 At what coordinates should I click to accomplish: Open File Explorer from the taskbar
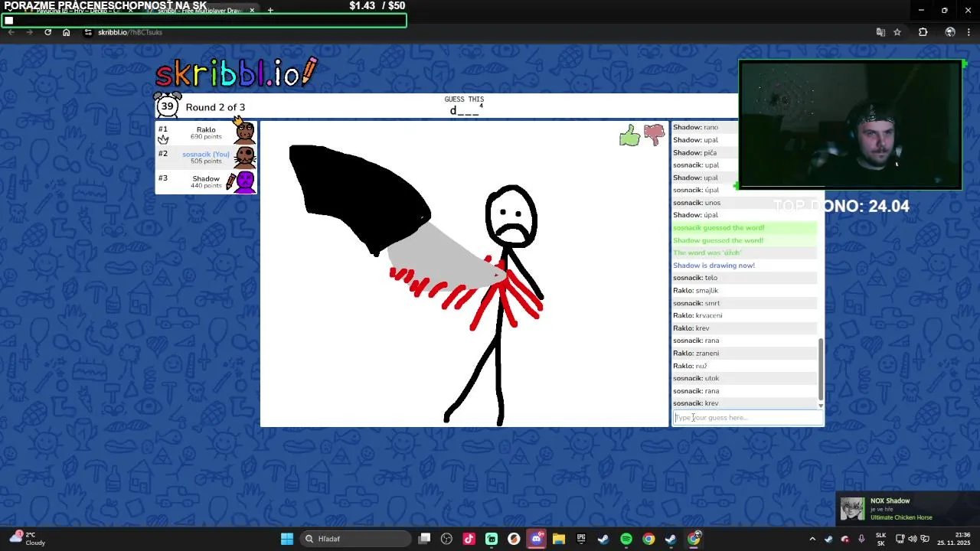pos(559,539)
